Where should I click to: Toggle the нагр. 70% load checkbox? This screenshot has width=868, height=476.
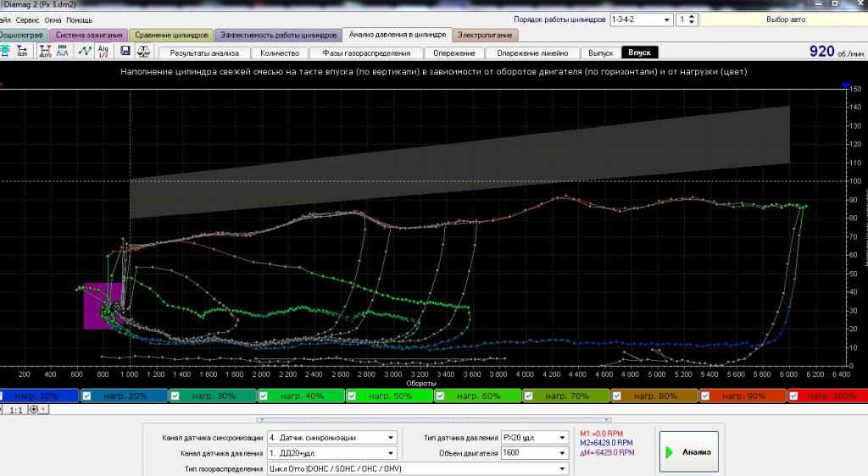coord(528,396)
